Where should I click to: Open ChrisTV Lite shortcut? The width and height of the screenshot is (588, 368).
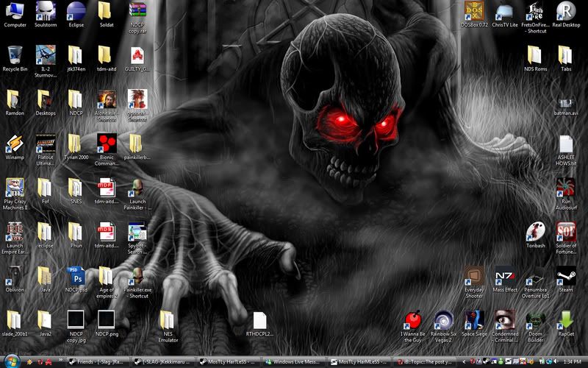pyautogui.click(x=505, y=15)
